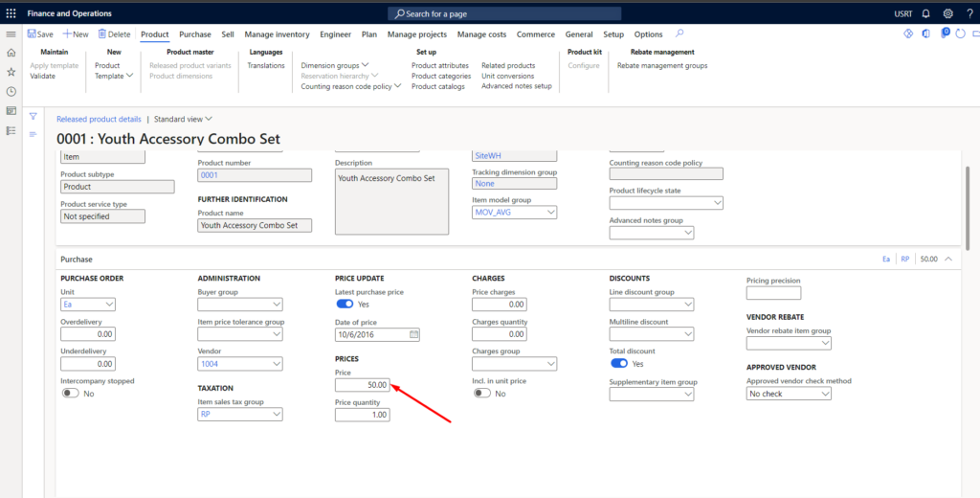Open Item price tolerance group dropdown

click(277, 334)
